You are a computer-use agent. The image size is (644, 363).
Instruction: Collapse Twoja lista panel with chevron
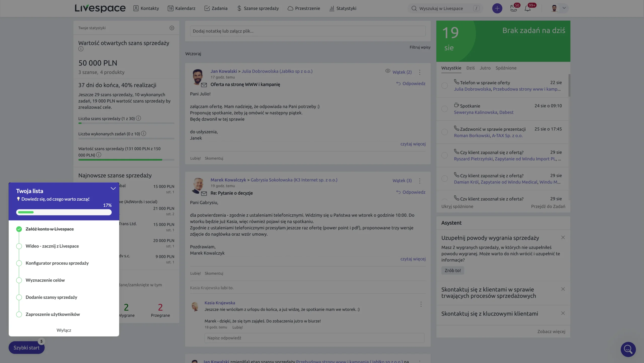pos(113,188)
